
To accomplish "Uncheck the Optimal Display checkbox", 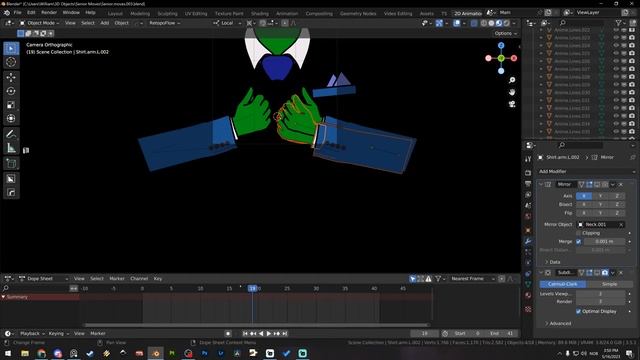I will point(578,311).
